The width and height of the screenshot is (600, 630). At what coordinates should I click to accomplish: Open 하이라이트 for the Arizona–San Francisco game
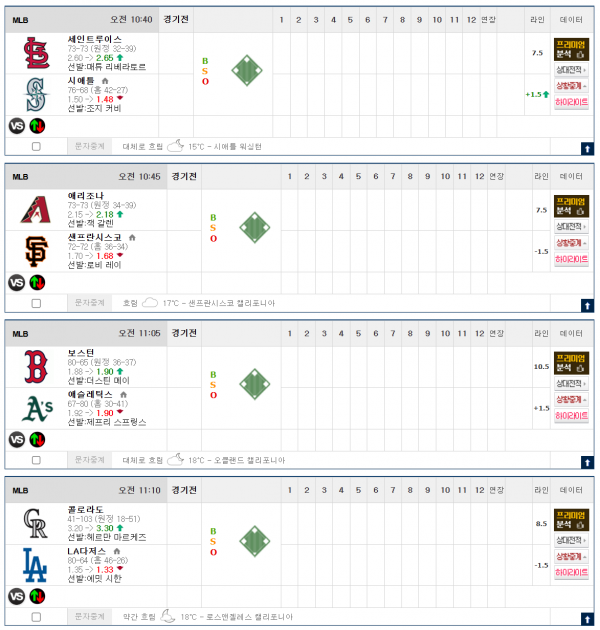571,259
